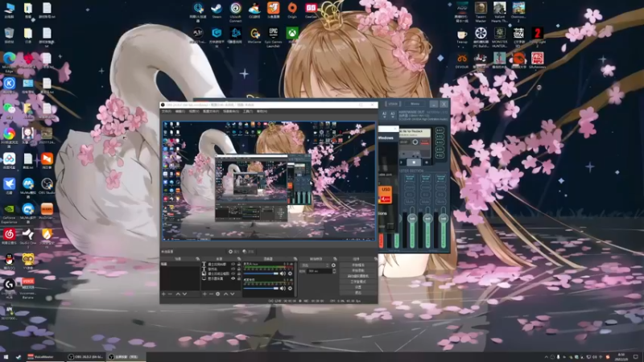Set Mic/Aux volume slider in mixer
Image resolution: width=644 pixels, height=362 pixels.
[x=261, y=274]
